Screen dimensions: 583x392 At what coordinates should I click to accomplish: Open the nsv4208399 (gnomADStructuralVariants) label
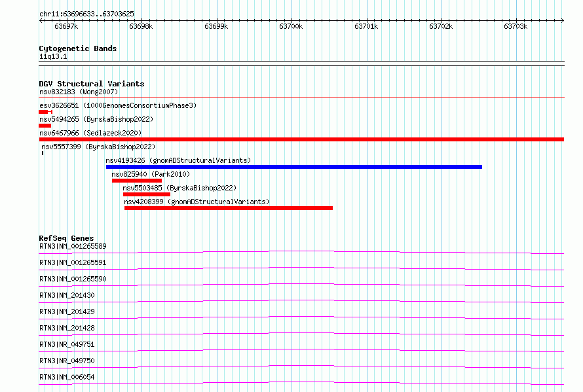pyautogui.click(x=197, y=202)
